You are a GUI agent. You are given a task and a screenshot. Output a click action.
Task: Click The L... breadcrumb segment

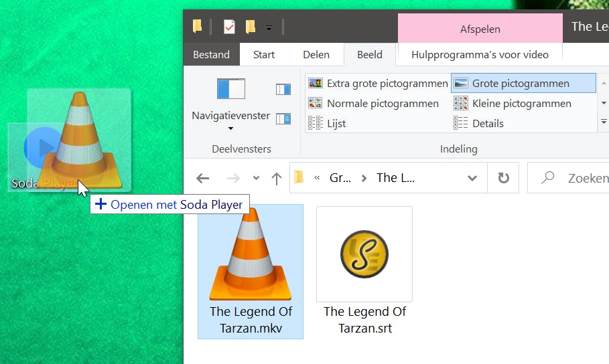(x=395, y=178)
